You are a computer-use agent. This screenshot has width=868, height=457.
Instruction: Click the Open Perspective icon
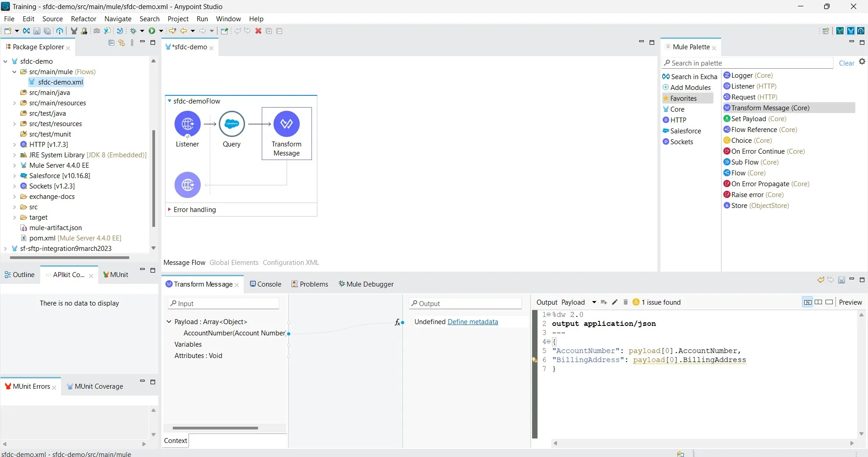point(826,31)
